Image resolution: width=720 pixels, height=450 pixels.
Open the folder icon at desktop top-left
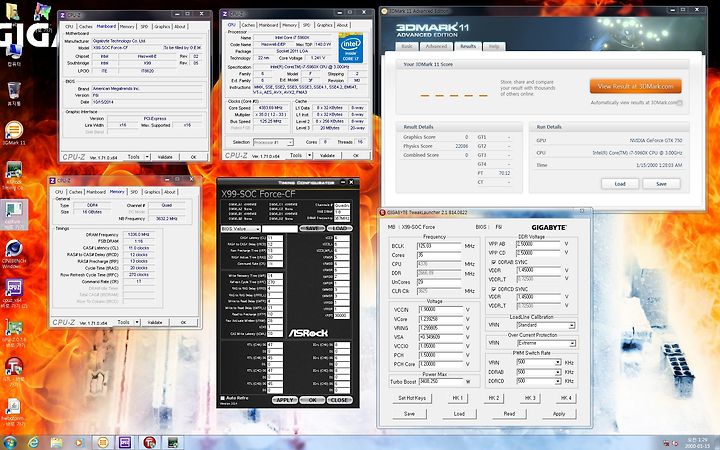12,11
